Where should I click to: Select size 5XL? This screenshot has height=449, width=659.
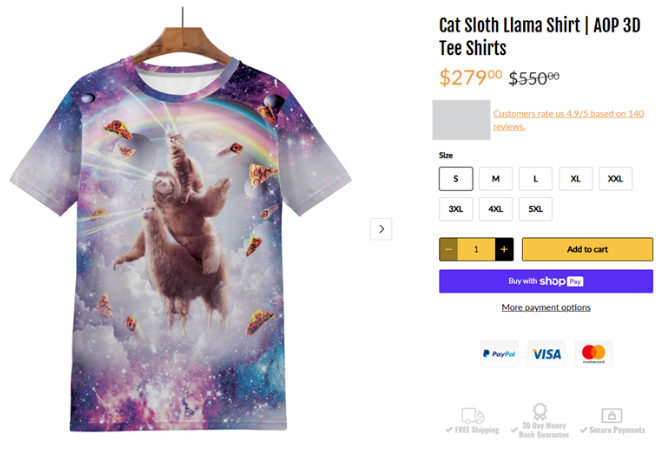pyautogui.click(x=535, y=209)
